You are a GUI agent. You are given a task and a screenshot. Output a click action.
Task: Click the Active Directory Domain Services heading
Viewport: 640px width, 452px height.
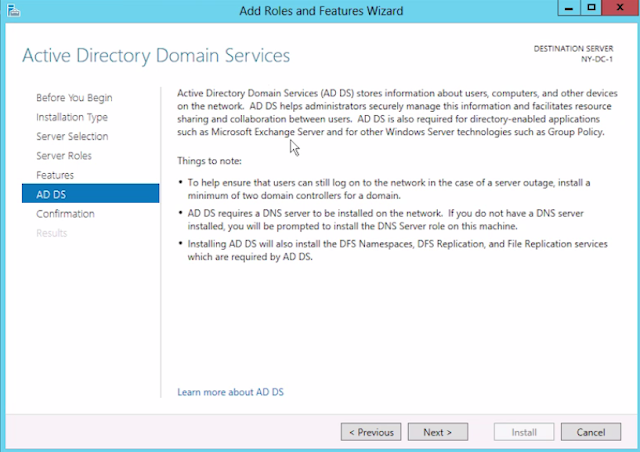pyautogui.click(x=156, y=56)
